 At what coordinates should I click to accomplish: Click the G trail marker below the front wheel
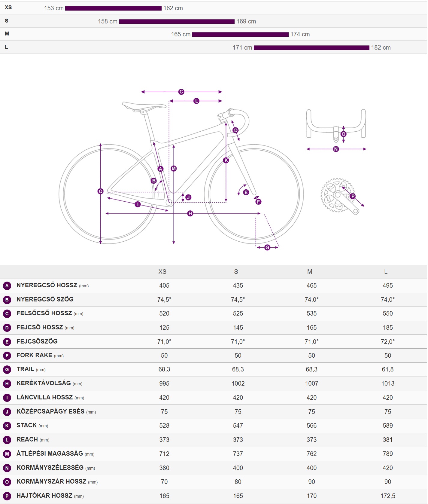pos(267,247)
